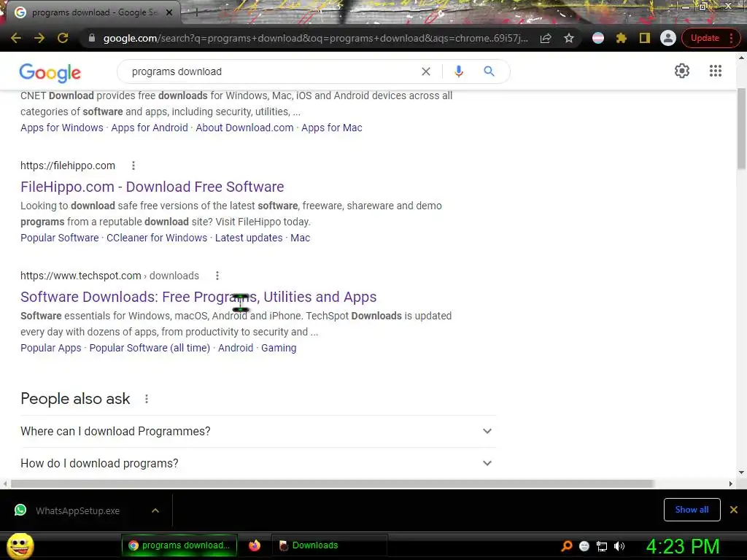This screenshot has width=747, height=560.
Task: Open Apps for Mac sitelink
Action: [332, 128]
